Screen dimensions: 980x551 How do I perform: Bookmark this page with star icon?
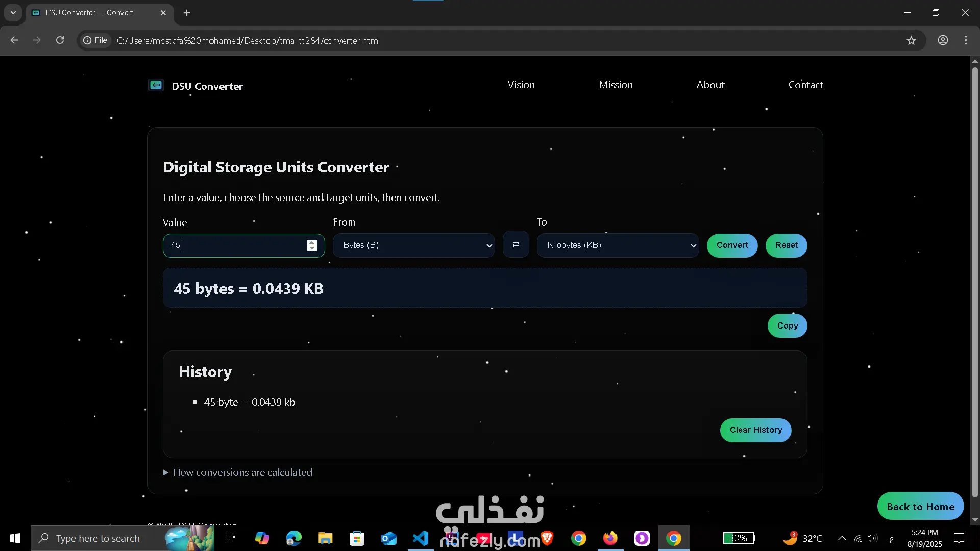[911, 40]
